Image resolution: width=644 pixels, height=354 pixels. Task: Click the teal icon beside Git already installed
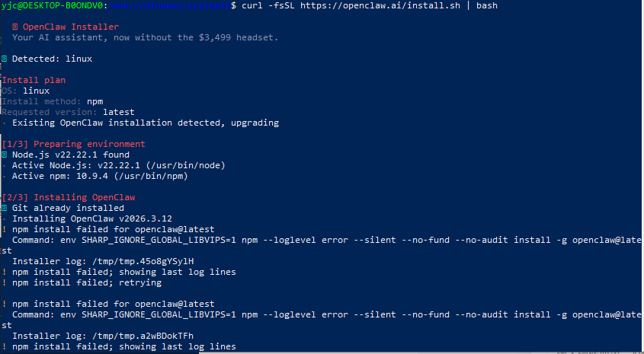point(4,209)
